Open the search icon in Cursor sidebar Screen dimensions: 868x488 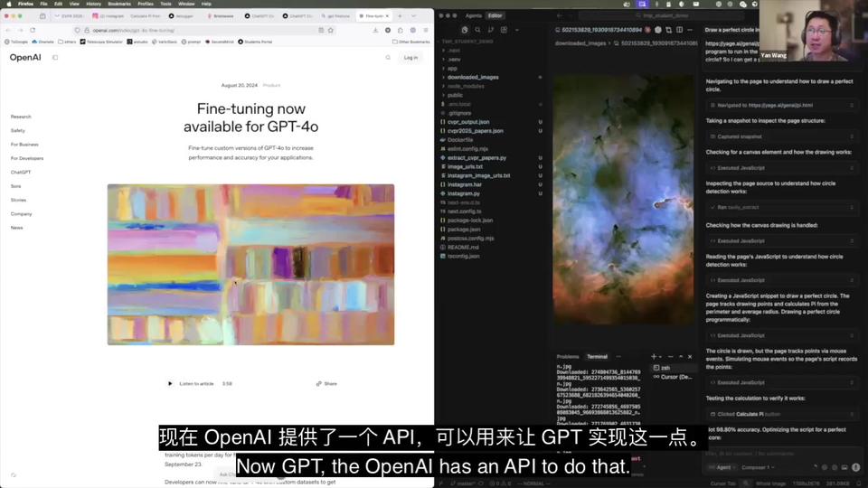coord(477,30)
